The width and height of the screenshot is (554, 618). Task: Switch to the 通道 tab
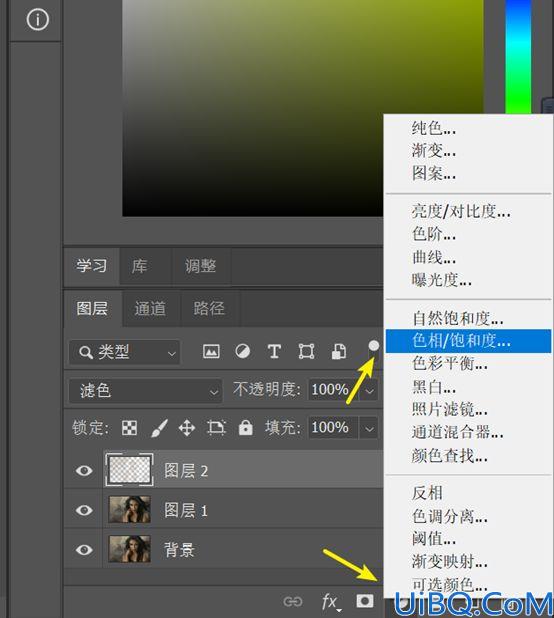pos(150,308)
